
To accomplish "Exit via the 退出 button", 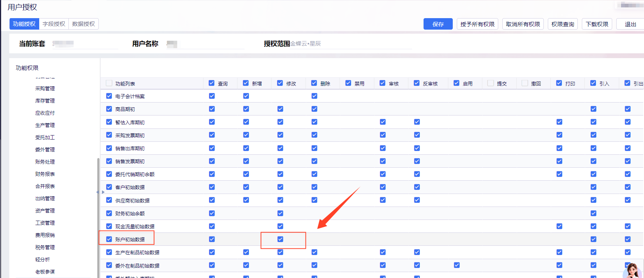I will pos(630,24).
